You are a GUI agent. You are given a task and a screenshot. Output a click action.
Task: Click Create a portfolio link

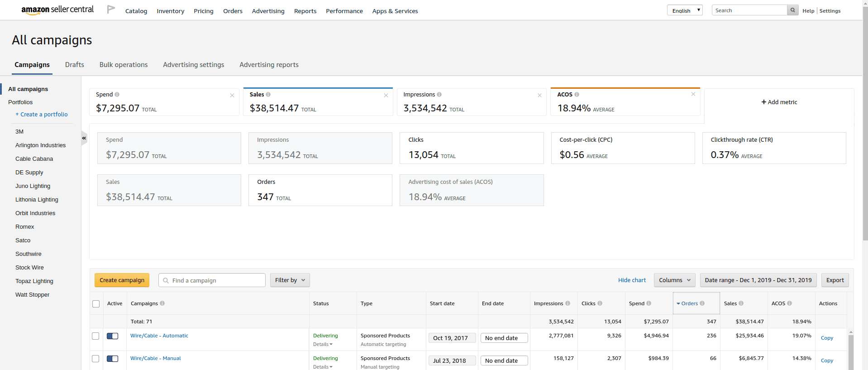42,115
